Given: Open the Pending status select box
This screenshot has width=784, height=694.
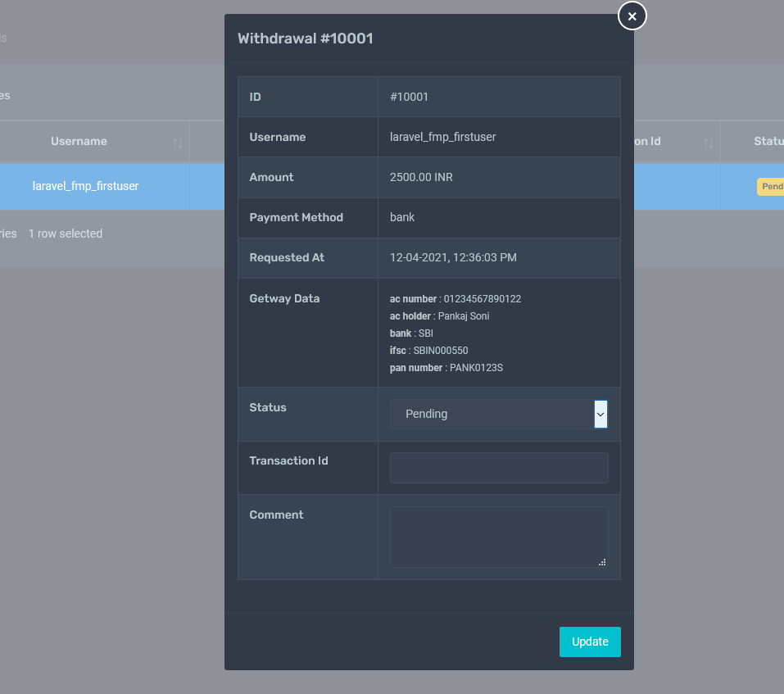Looking at the screenshot, I should click(x=492, y=415).
